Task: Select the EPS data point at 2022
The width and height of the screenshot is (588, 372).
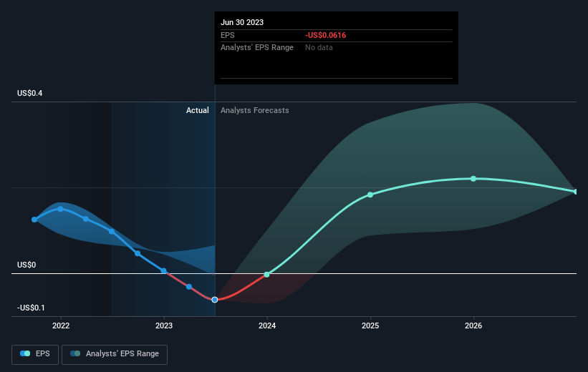Action: point(60,209)
